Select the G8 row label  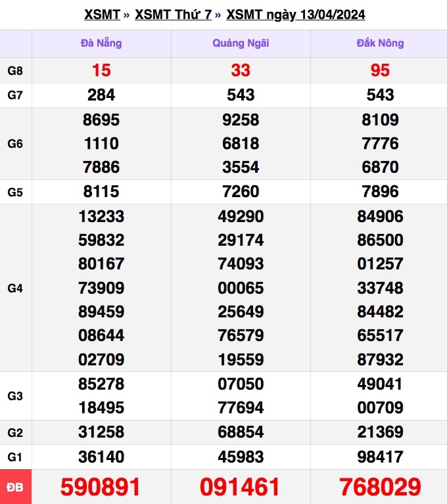tap(15, 71)
